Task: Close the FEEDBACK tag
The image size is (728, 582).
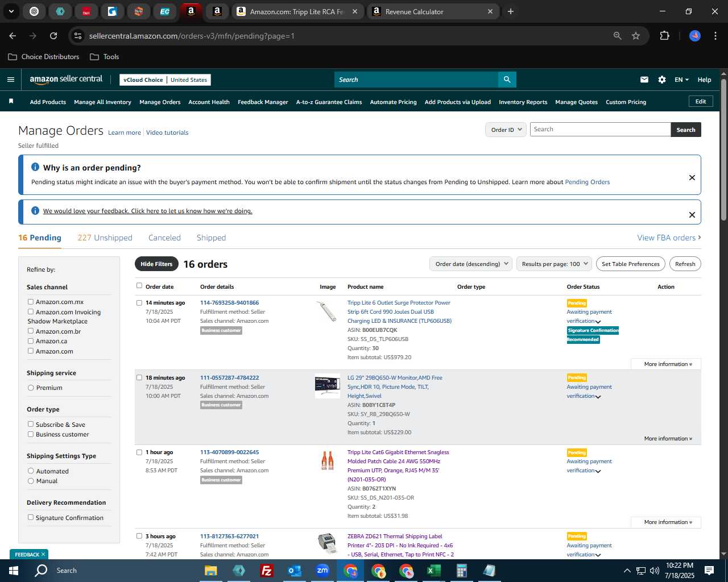Action: click(43, 554)
